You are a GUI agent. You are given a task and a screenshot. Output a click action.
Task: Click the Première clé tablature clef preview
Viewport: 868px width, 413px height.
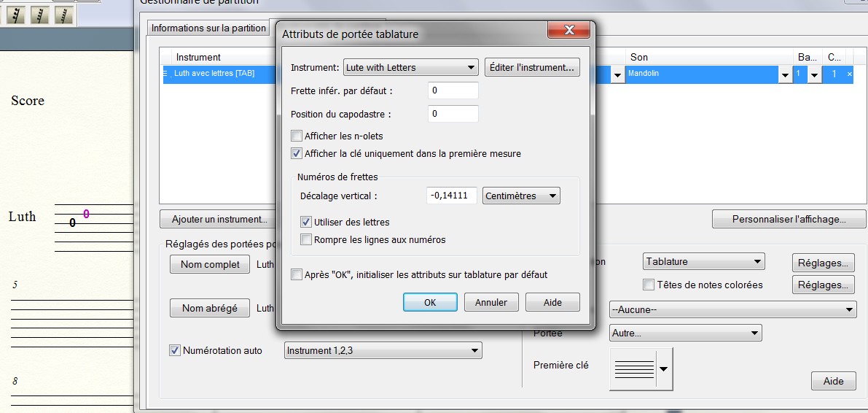coord(634,368)
